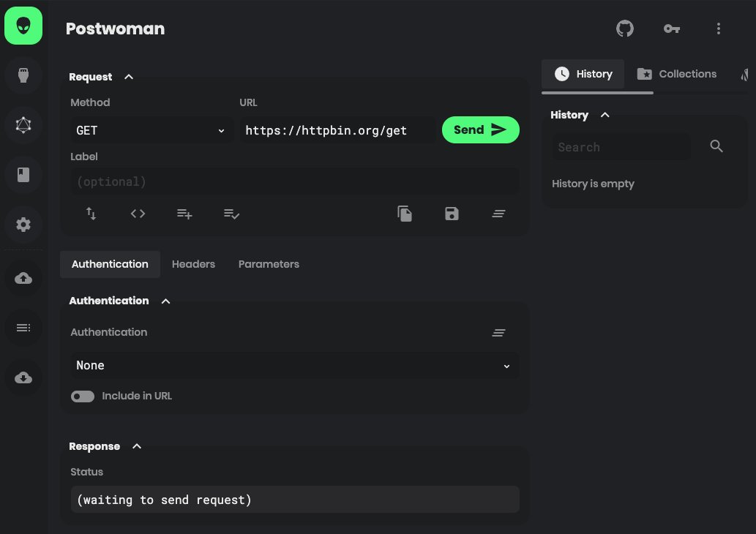
Task: Click the History Search field
Action: click(621, 147)
